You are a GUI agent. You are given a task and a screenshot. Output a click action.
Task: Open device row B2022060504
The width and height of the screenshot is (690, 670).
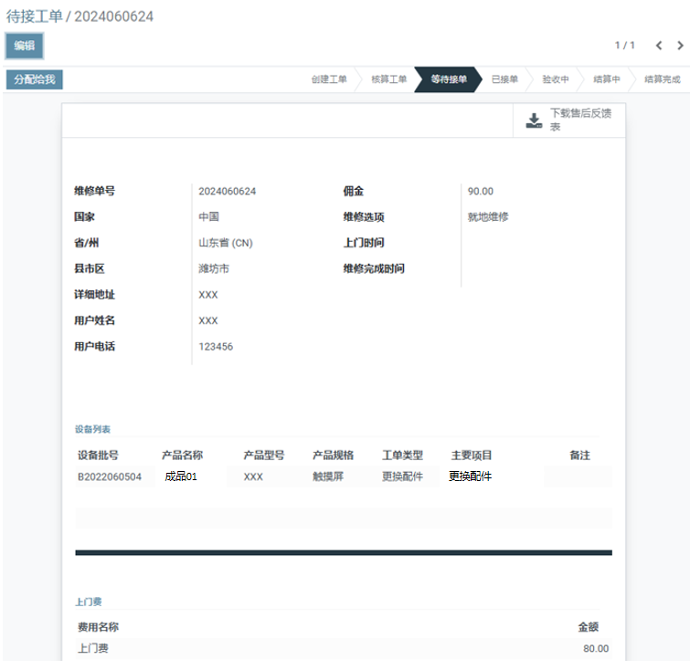110,477
